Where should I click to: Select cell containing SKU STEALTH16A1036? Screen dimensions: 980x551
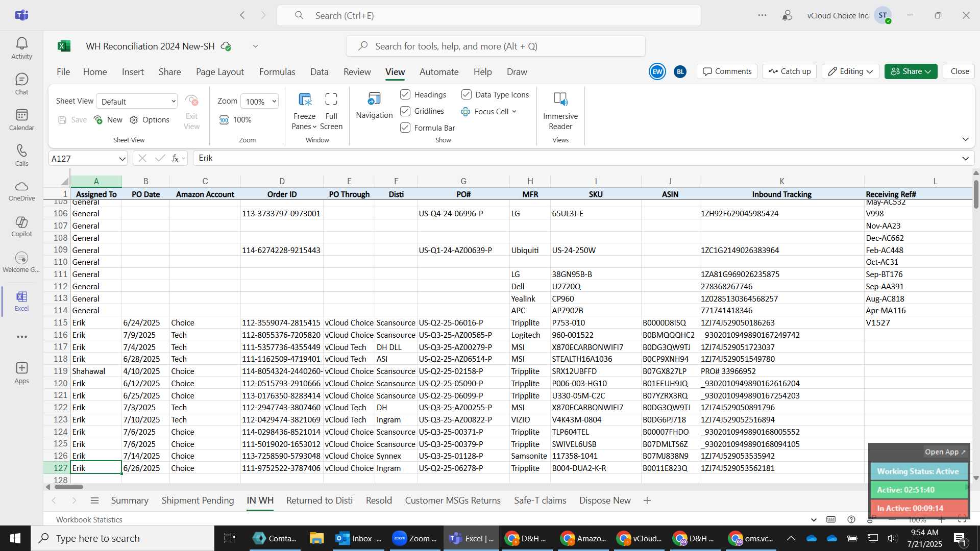click(596, 359)
